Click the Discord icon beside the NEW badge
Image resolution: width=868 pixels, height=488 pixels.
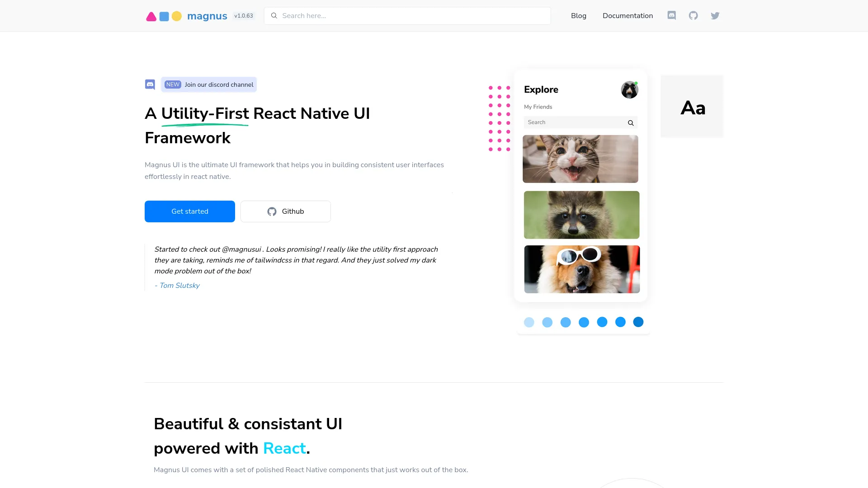point(150,84)
